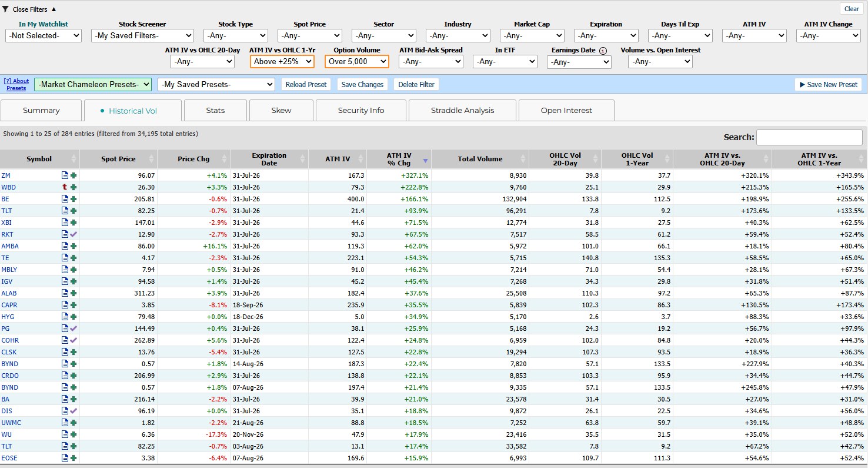Toggle the RKT watchlist checkmark
This screenshot has height=468, width=868.
(x=74, y=234)
